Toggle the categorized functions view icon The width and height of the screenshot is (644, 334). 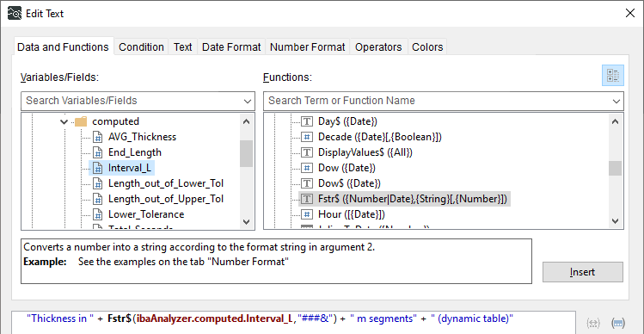point(613,75)
